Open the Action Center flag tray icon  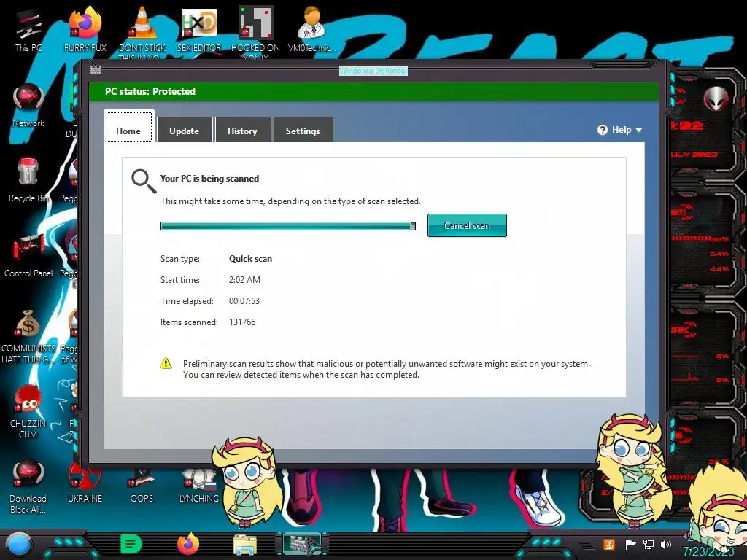pos(630,544)
